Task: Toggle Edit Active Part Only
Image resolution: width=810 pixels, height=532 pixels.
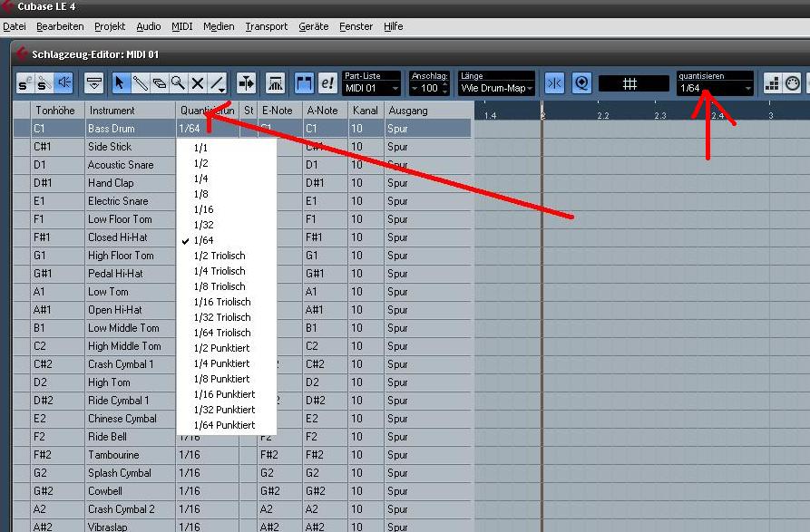Action: (x=327, y=83)
